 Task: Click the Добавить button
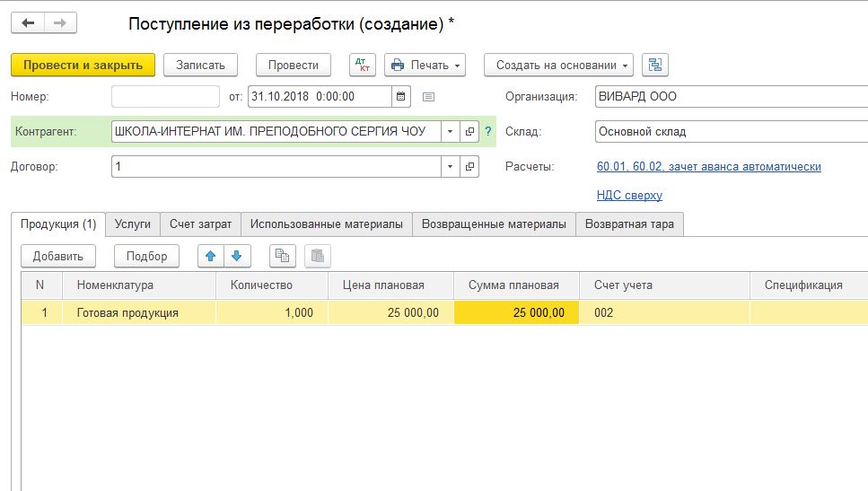(58, 256)
